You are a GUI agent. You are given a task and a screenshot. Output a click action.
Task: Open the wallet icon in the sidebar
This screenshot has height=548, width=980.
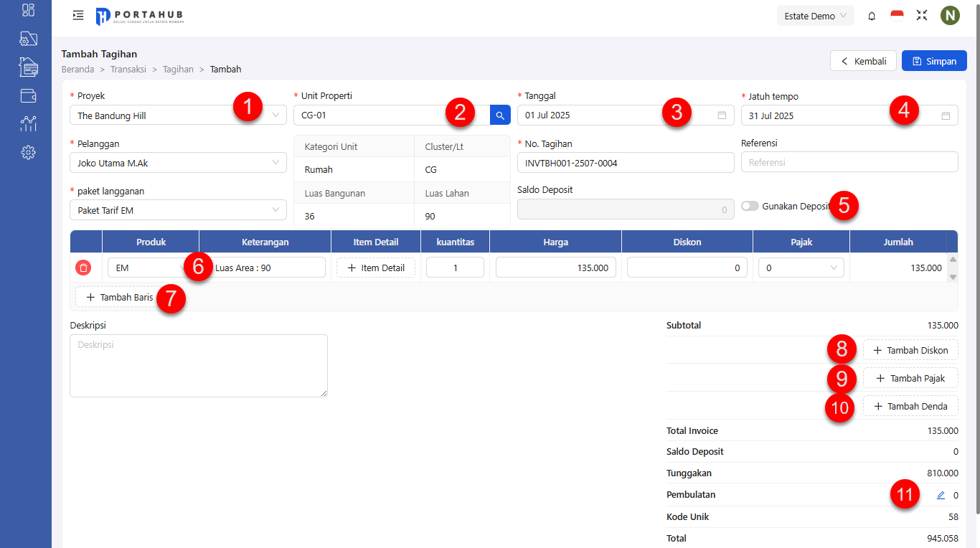pyautogui.click(x=27, y=95)
